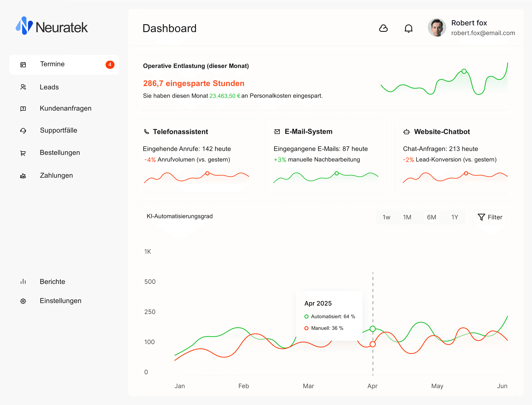Image resolution: width=532 pixels, height=405 pixels.
Task: Click the Supportfälle headset icon
Action: [23, 130]
